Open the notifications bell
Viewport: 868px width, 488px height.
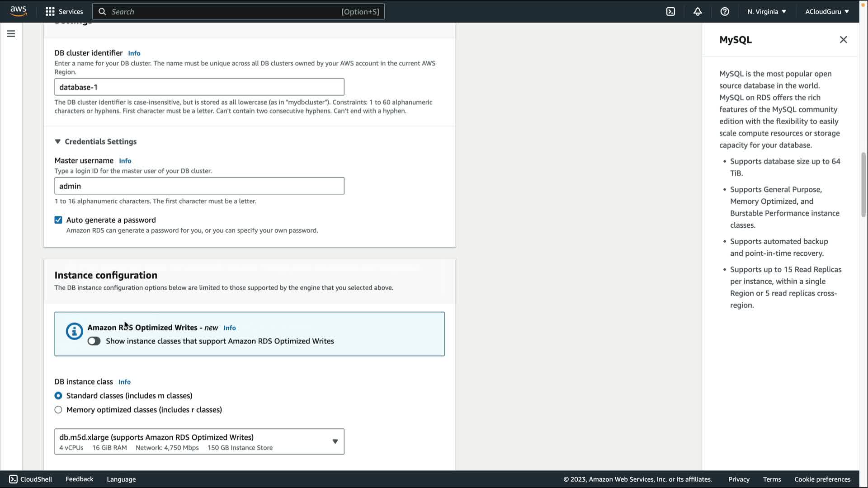coord(698,12)
